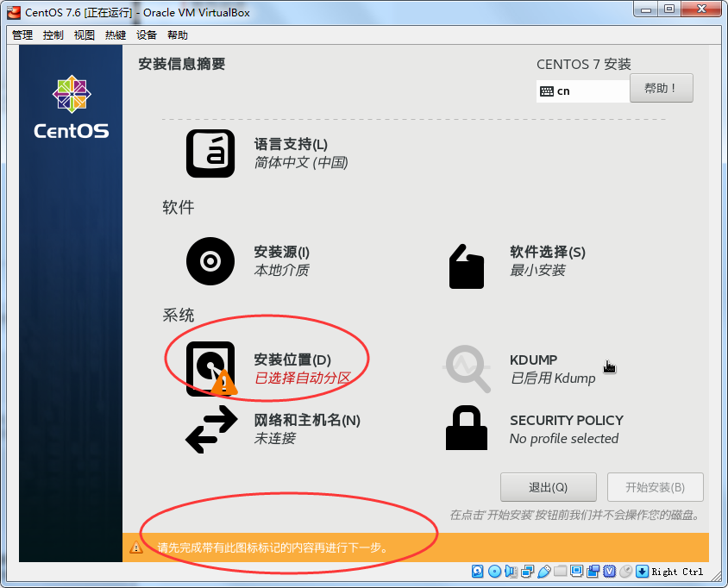
Task: Click the 安装源(I) label
Action: point(282,252)
